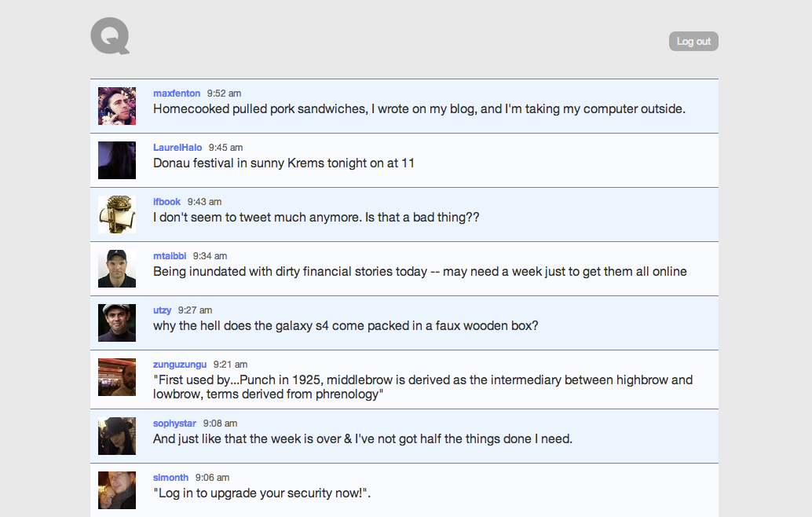Open utzy's avatar thumbnail

click(117, 323)
